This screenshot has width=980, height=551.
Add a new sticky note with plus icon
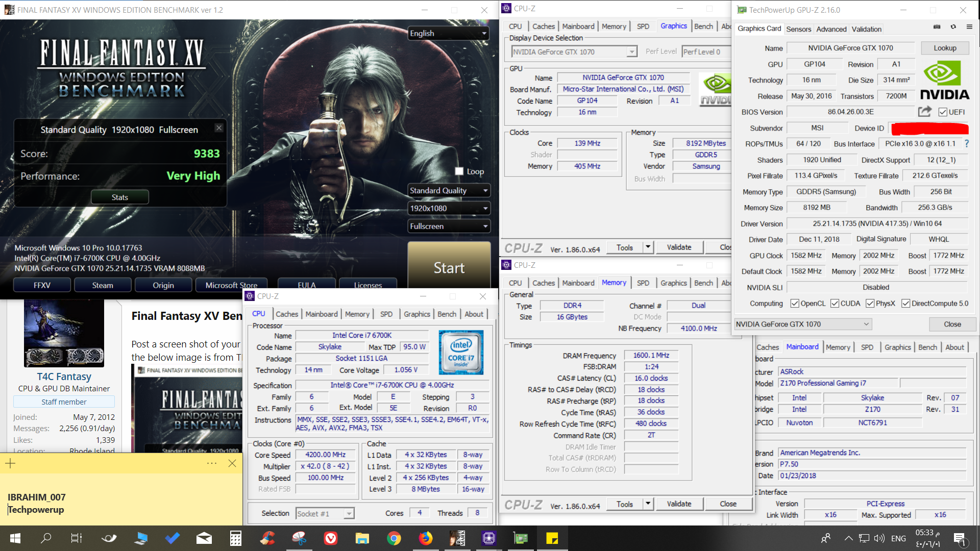pos(11,463)
